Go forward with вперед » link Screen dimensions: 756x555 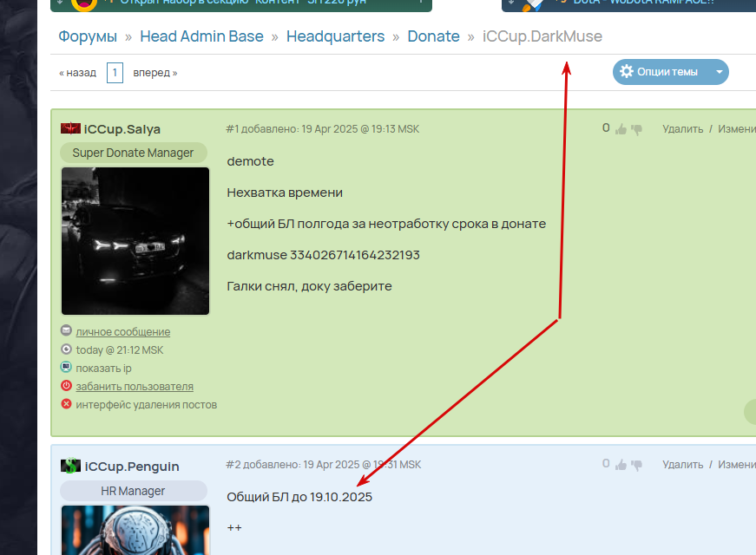(x=155, y=73)
